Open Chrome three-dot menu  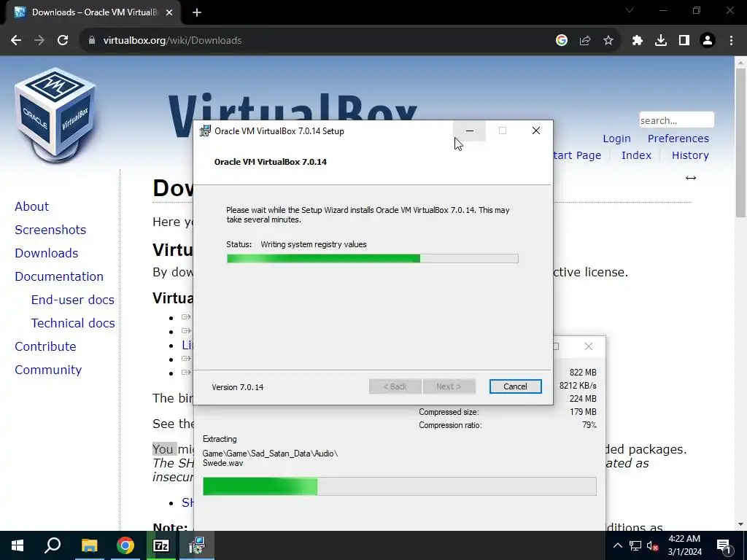pos(731,41)
